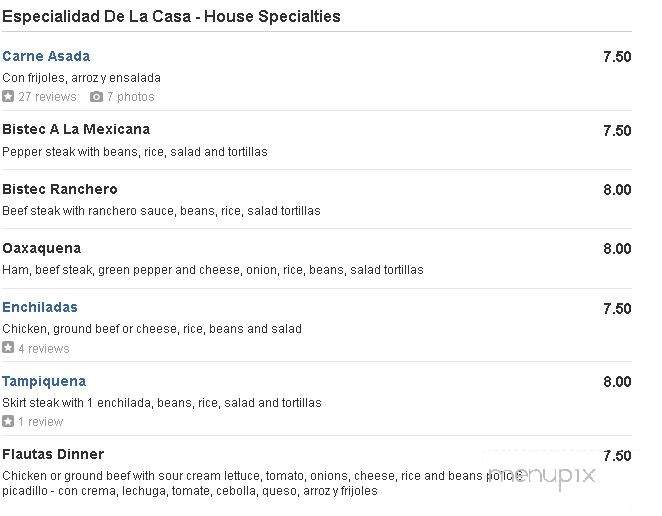This screenshot has height=516, width=662.
Task: Select the Flautas Dinner title
Action: 53,454
